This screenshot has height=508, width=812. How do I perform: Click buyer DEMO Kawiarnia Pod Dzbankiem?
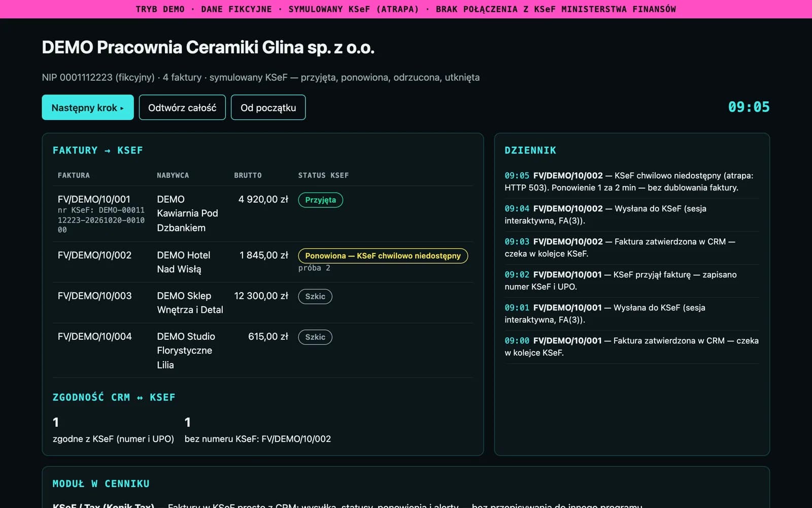187,213
